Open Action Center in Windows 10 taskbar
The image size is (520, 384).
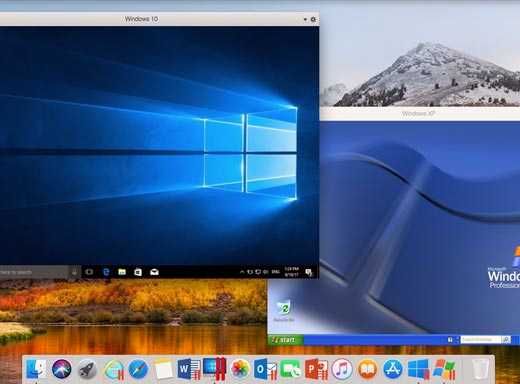[x=309, y=273]
